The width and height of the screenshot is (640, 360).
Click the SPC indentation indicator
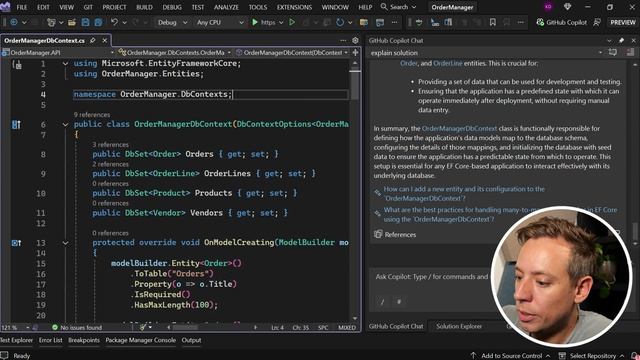[x=323, y=327]
